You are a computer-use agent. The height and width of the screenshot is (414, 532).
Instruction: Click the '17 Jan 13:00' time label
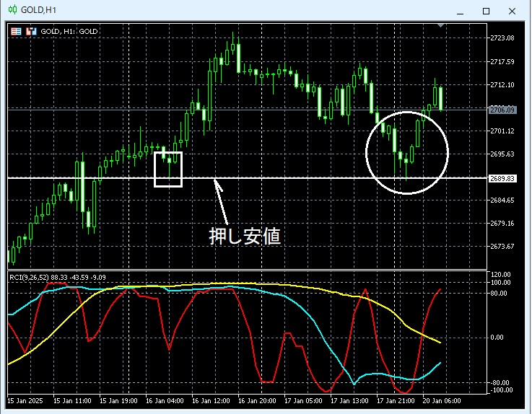pos(349,401)
